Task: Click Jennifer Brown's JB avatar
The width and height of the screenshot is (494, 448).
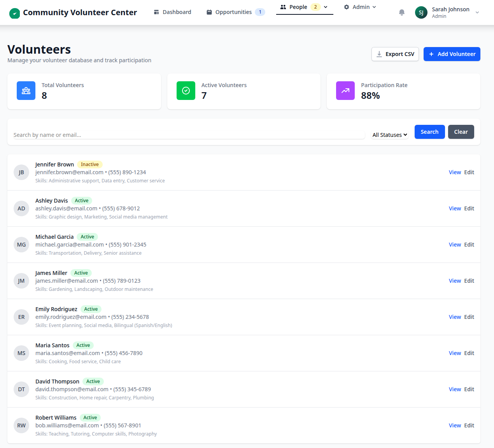Action: (21, 172)
